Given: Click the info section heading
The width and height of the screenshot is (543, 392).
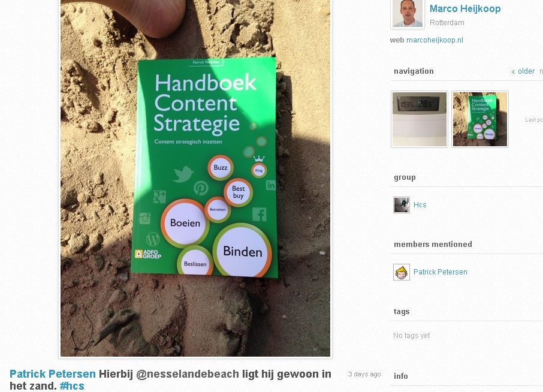Looking at the screenshot, I should (401, 376).
